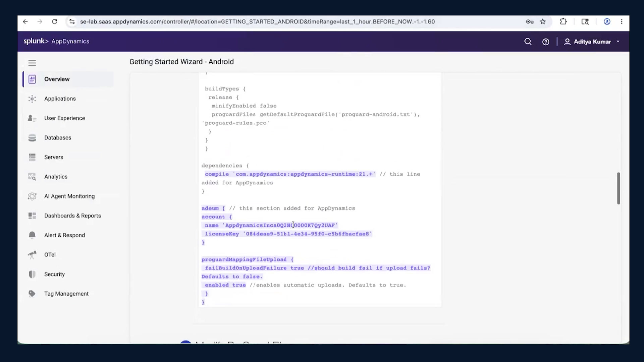Open User Experience in the sidebar
The width and height of the screenshot is (644, 362).
coord(68,118)
